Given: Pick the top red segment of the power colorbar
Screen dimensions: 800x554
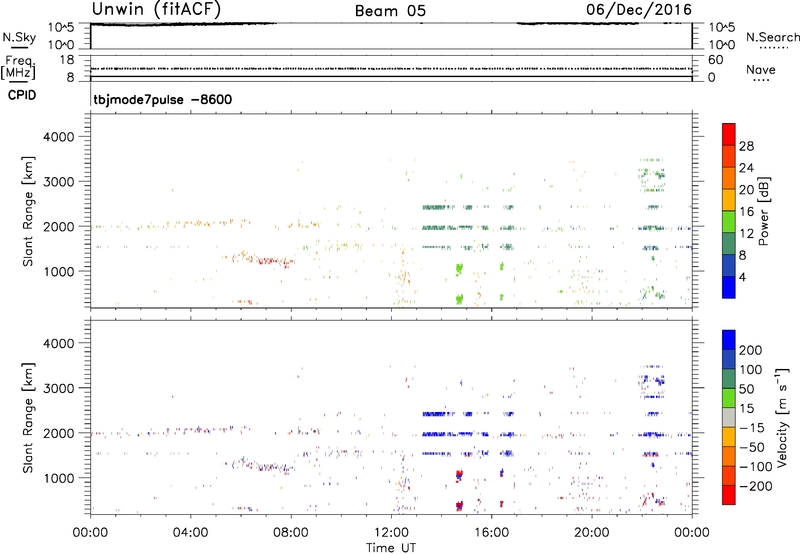Looking at the screenshot, I should point(729,134).
